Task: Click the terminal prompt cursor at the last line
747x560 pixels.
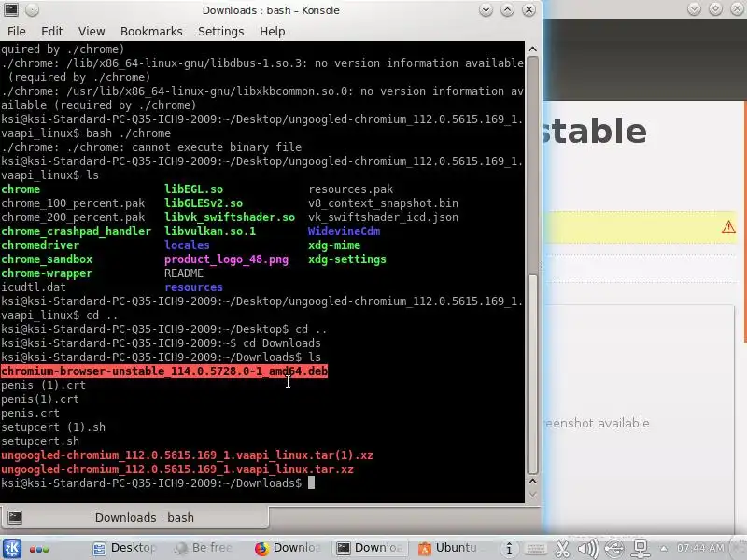Action: [x=311, y=483]
